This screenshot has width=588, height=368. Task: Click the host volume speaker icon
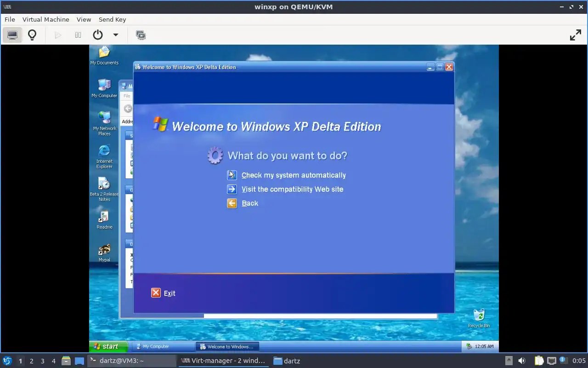point(522,361)
